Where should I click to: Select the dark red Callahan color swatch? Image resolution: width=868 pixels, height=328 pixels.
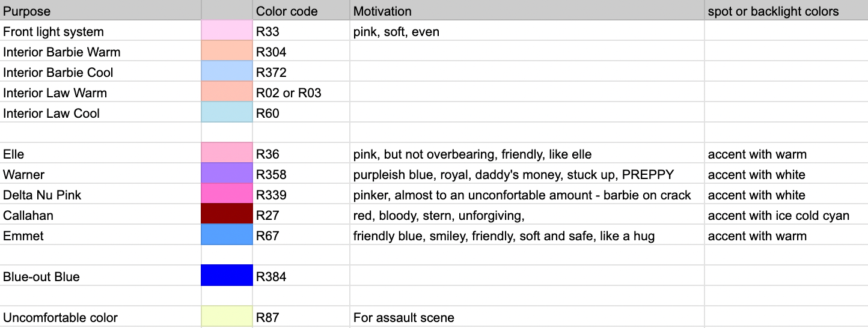tap(227, 215)
